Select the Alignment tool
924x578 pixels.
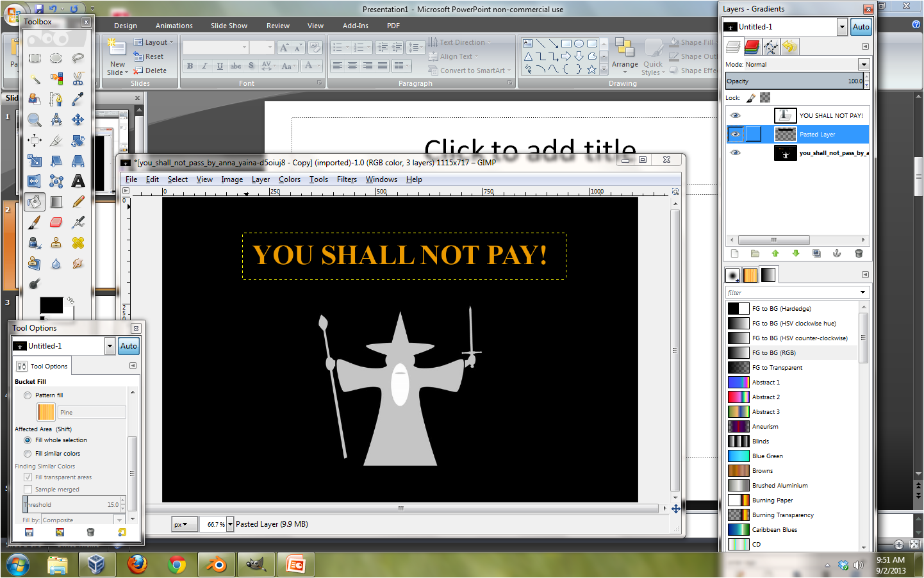point(35,140)
